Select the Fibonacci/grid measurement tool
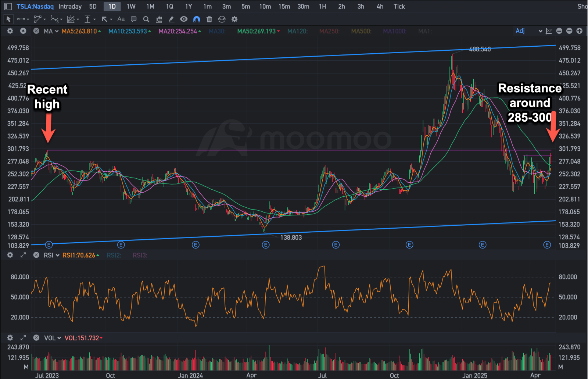Viewport: 588px width, 379px height. [71, 19]
